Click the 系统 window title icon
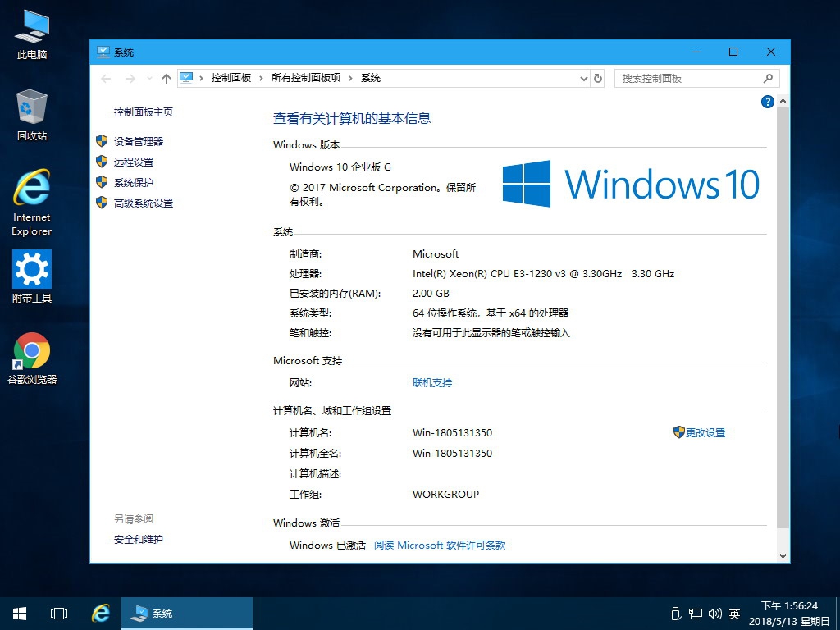Screen dimensions: 840x630 [103, 52]
